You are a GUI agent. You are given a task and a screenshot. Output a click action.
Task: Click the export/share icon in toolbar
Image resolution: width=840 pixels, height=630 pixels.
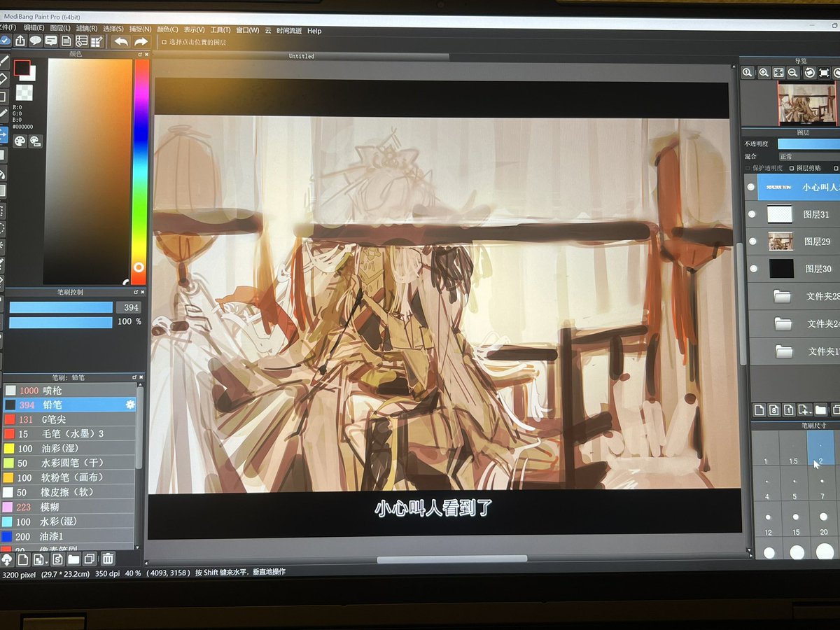[x=20, y=41]
